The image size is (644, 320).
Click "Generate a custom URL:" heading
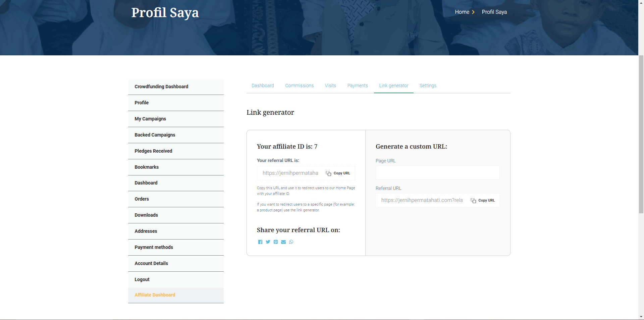click(411, 147)
